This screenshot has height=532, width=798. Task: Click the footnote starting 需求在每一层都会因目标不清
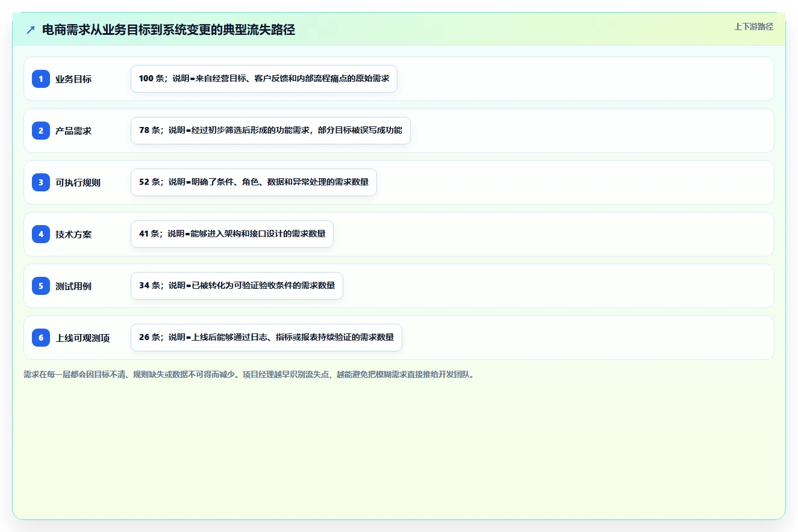pos(249,374)
